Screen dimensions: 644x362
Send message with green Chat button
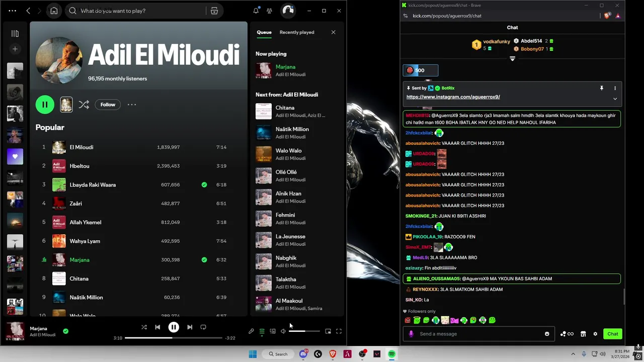(x=612, y=334)
